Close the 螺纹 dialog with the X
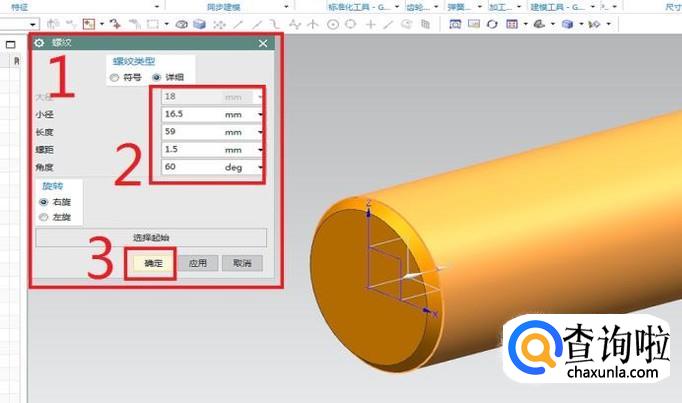682x403 pixels. coord(263,44)
